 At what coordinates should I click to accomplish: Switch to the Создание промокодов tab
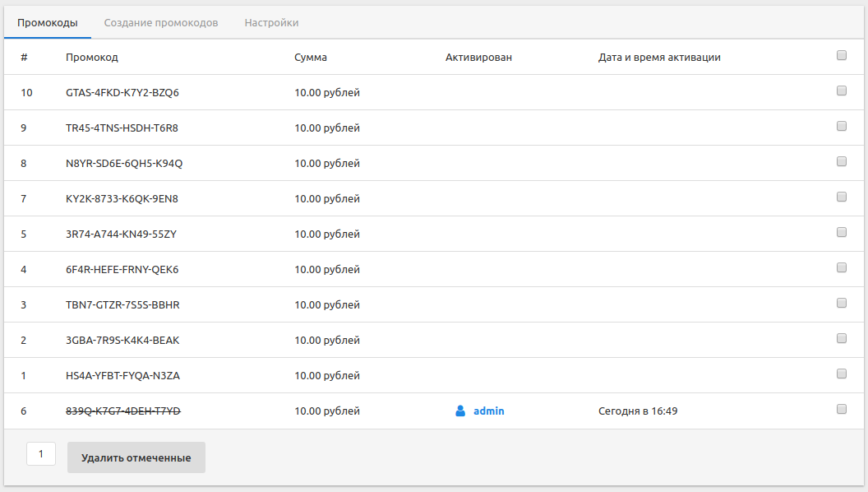tap(161, 23)
